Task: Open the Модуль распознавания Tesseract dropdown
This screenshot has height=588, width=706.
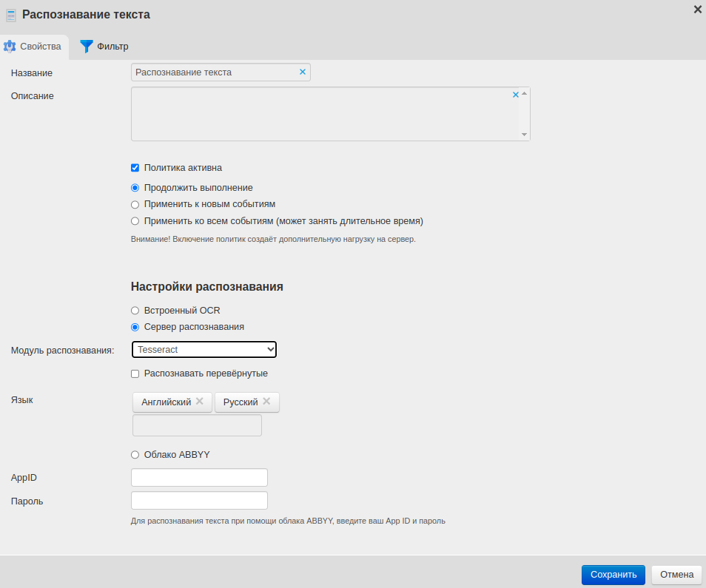Action: point(204,349)
